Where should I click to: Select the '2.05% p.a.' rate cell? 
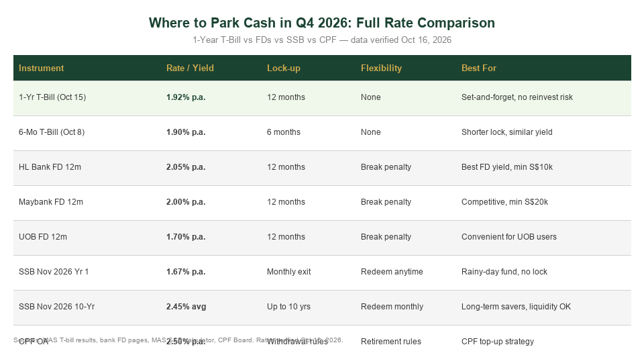pyautogui.click(x=186, y=167)
